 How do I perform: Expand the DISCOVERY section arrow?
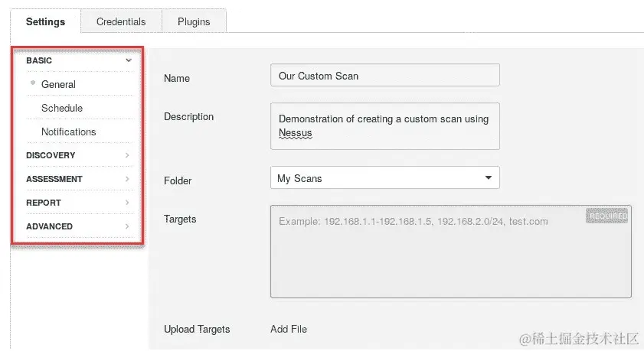127,155
